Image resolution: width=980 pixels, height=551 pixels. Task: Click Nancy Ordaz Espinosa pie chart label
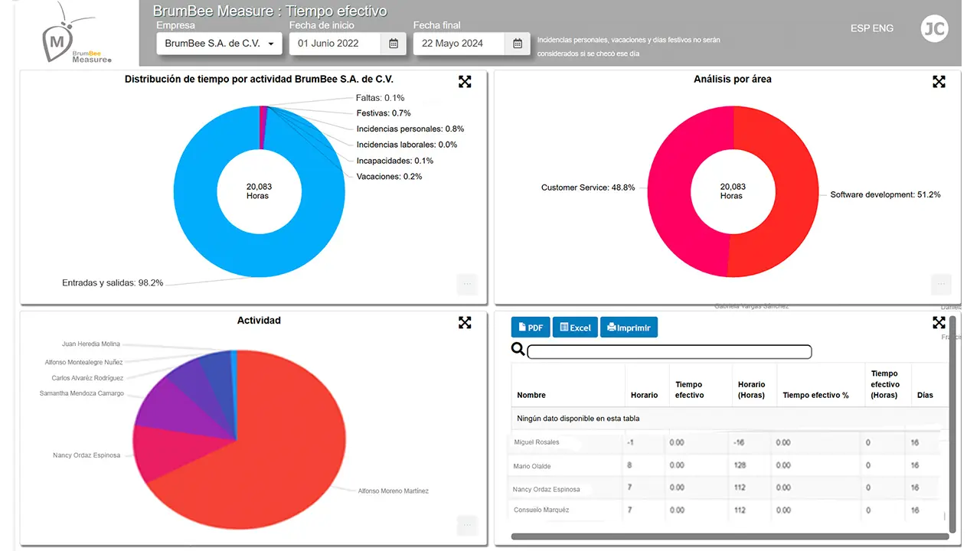click(x=87, y=455)
